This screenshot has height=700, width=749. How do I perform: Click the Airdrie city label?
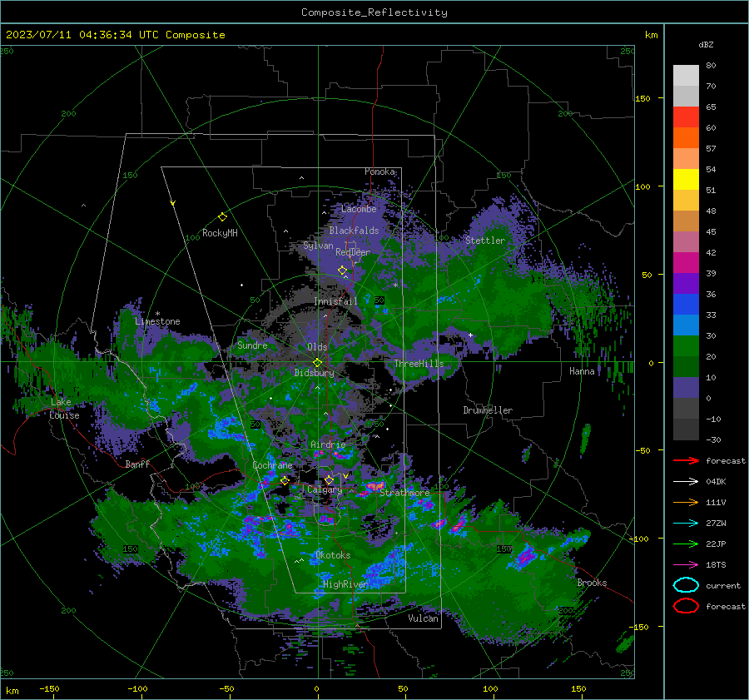[328, 444]
